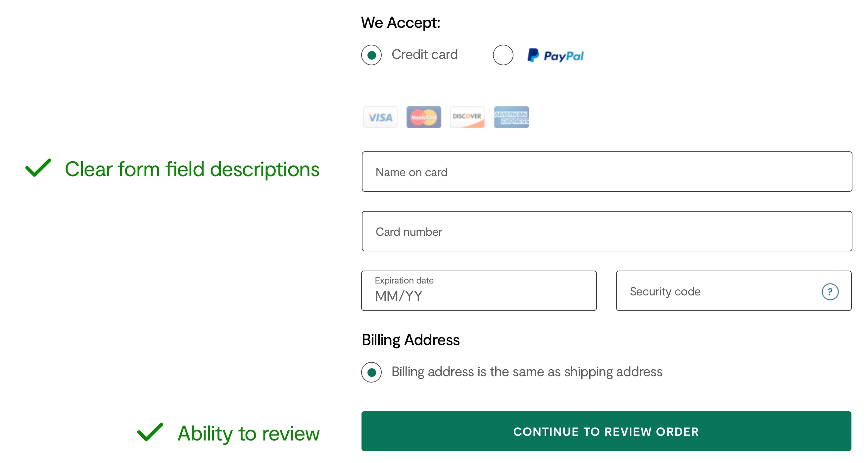The height and width of the screenshot is (463, 868).
Task: Select the PayPal radio button
Action: 503,55
